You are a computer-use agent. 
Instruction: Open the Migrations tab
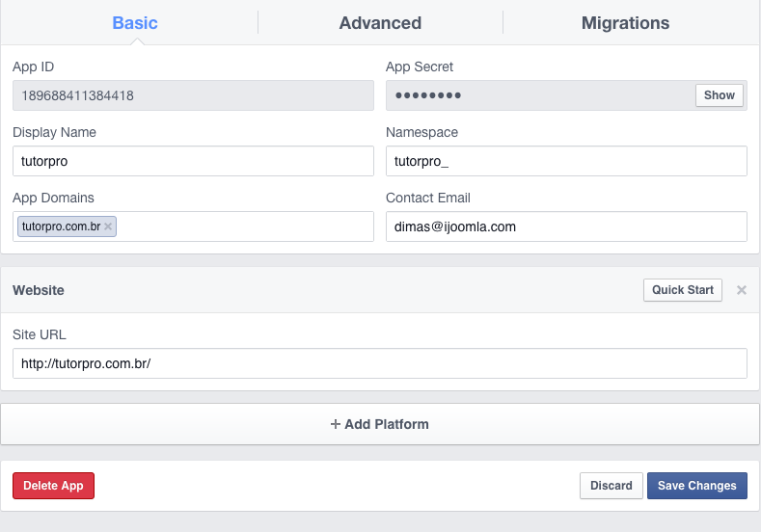click(x=625, y=23)
